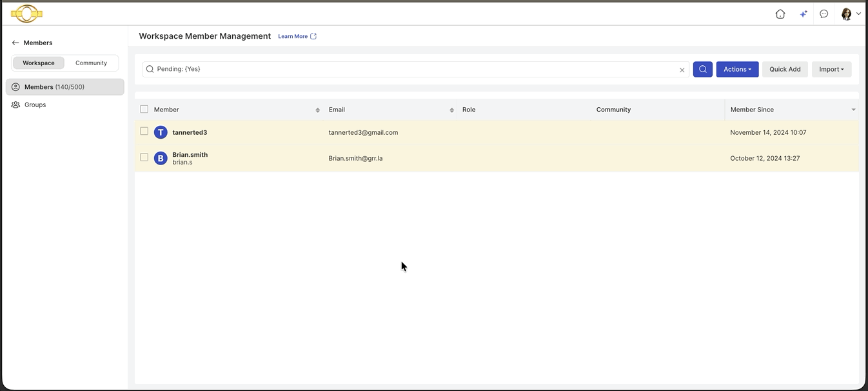Open the user profile avatar dropdown

(x=851, y=14)
